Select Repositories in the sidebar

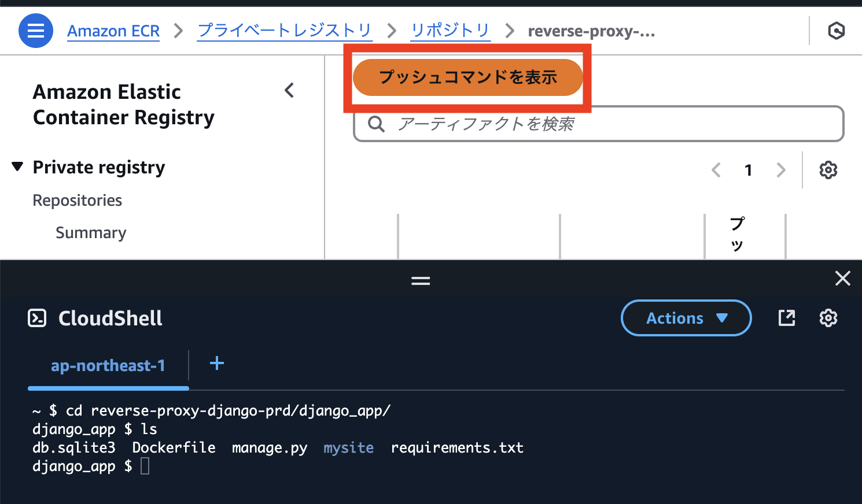(x=77, y=200)
